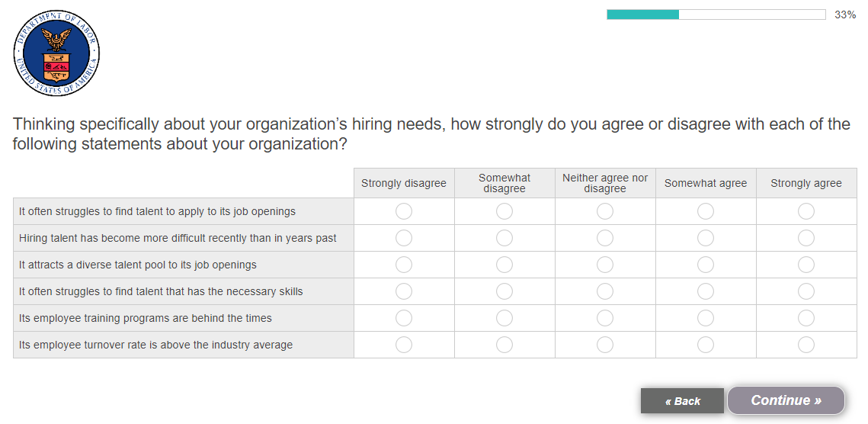
Task: Choose Somewhat agree for training programs behind times
Action: [706, 318]
